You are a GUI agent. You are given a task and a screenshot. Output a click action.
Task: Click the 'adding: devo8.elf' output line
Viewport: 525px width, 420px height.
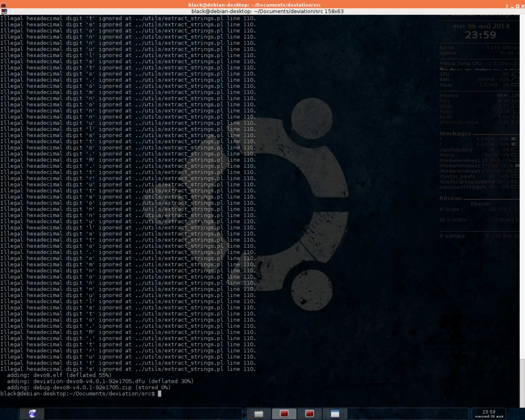[x=59, y=375]
